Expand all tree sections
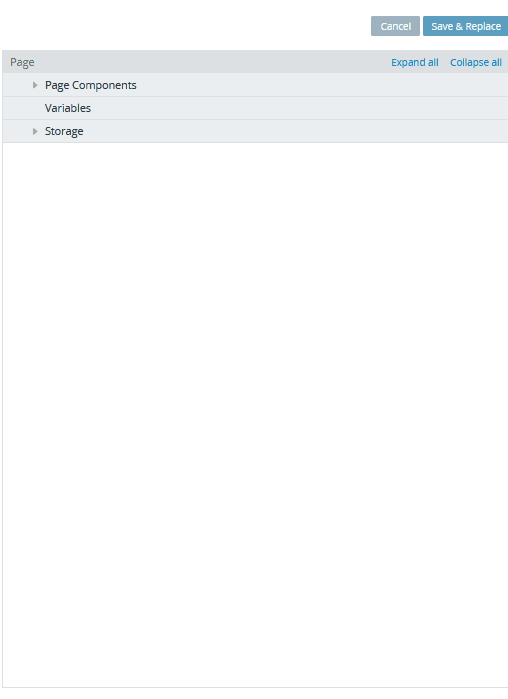 coord(415,62)
